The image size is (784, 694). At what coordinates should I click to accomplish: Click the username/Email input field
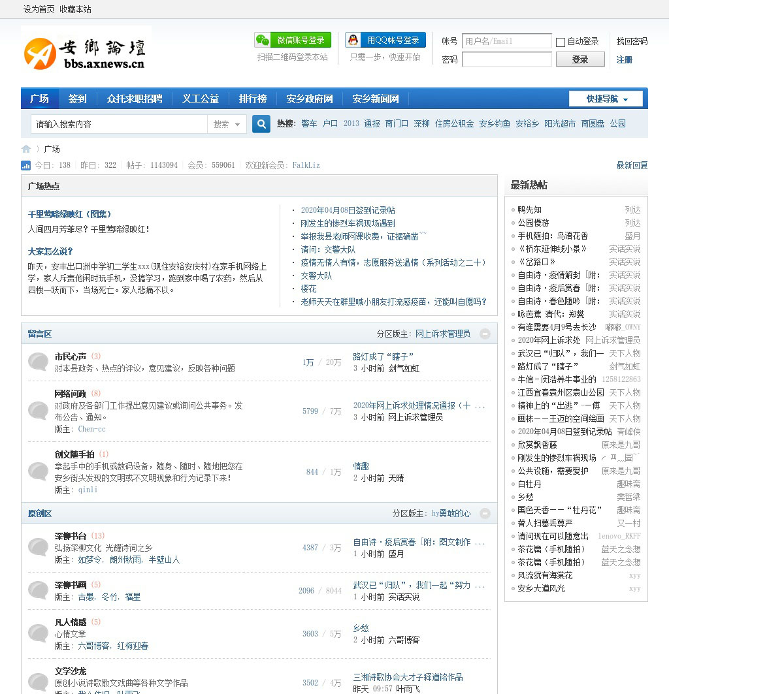[506, 41]
